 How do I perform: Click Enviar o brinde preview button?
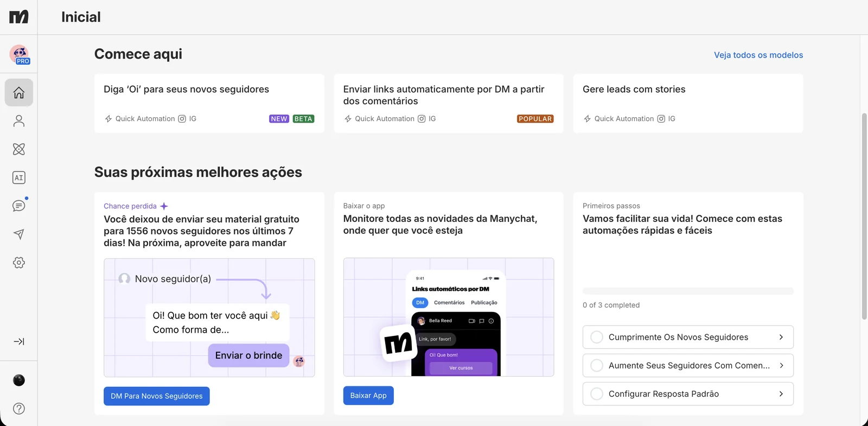[248, 355]
